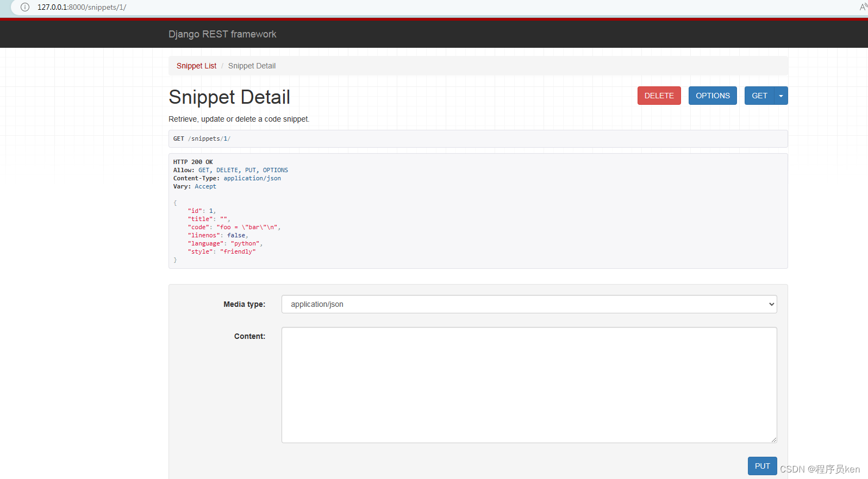Click the PUT submit button

(762, 466)
